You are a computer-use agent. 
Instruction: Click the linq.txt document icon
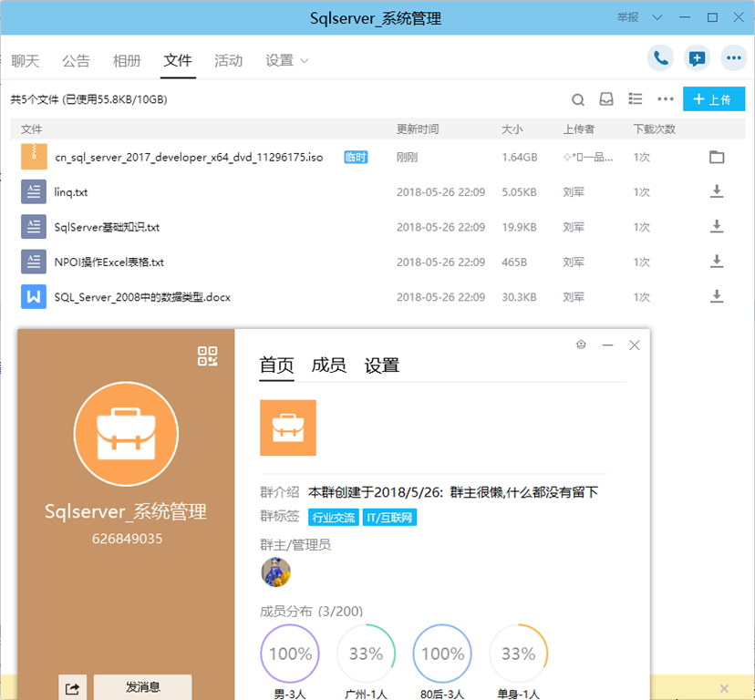pos(34,191)
